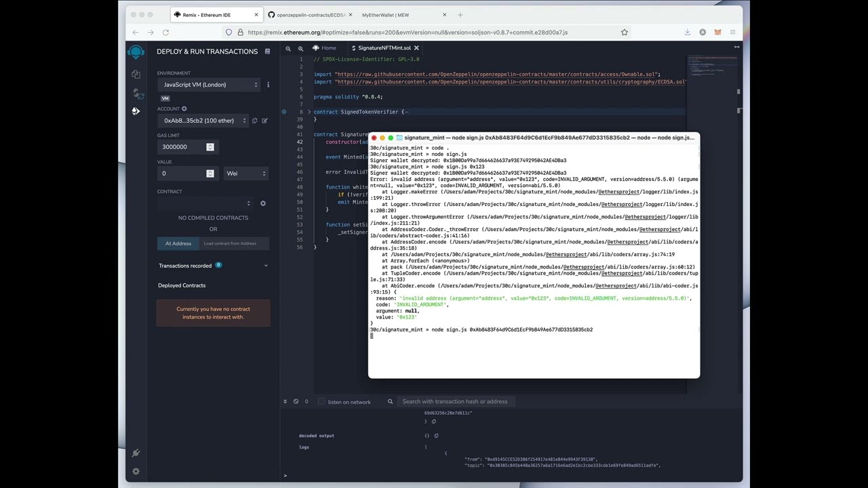Zoom out the code editor
868x488 pixels.
[x=288, y=49]
